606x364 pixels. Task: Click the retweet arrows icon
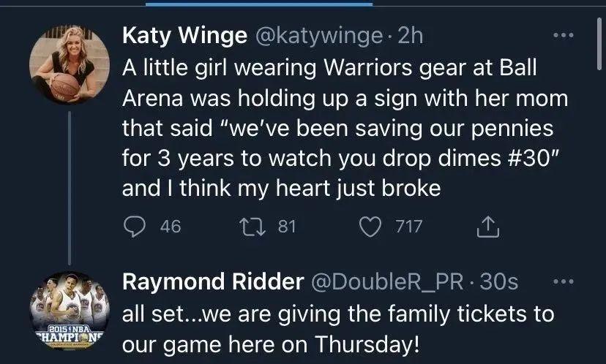click(x=258, y=227)
